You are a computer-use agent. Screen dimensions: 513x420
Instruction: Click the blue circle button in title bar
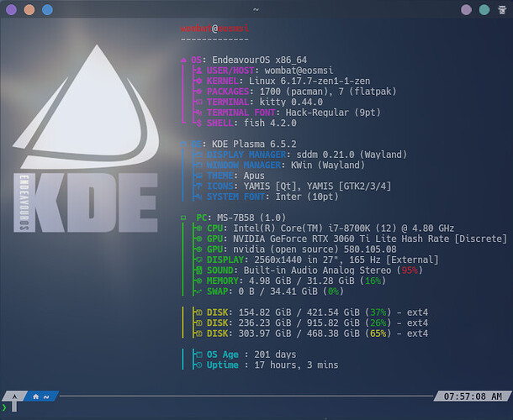coord(47,10)
